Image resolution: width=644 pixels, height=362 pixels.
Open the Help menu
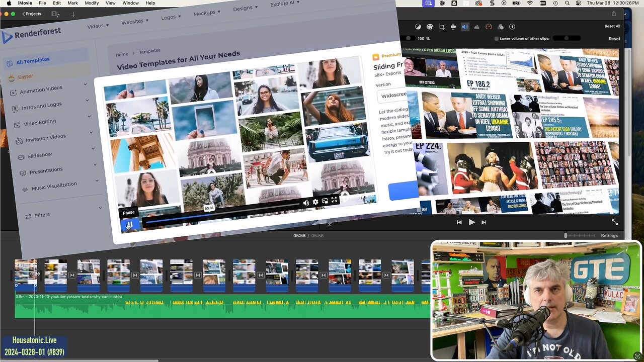tap(150, 3)
